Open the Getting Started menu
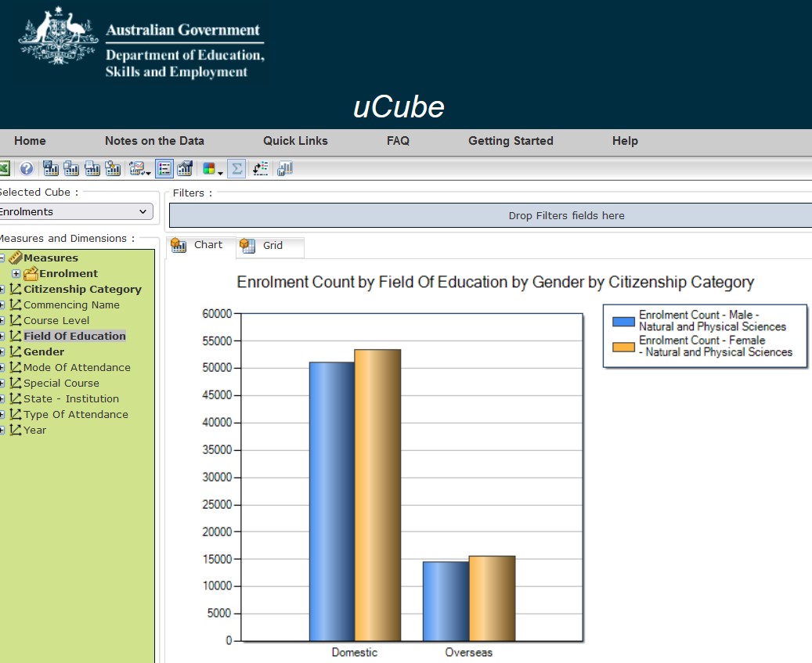This screenshot has width=812, height=663. tap(511, 141)
